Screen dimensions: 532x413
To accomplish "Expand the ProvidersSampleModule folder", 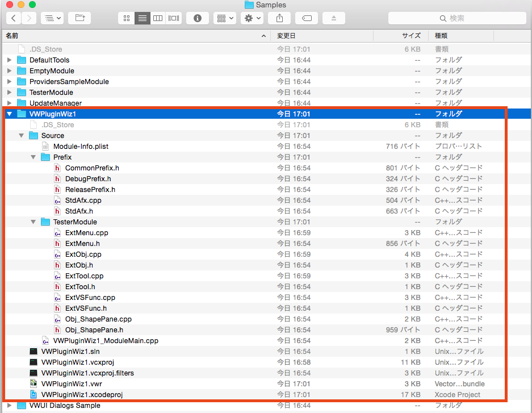I will click(x=10, y=82).
